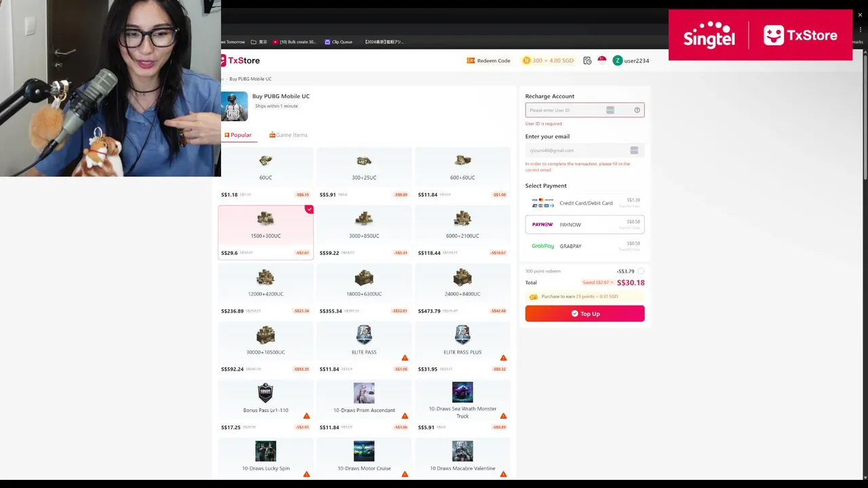Screen dimensions: 868x488
Task: Click the Buy PUBG Mobile UC breadcrumb
Action: [x=250, y=79]
